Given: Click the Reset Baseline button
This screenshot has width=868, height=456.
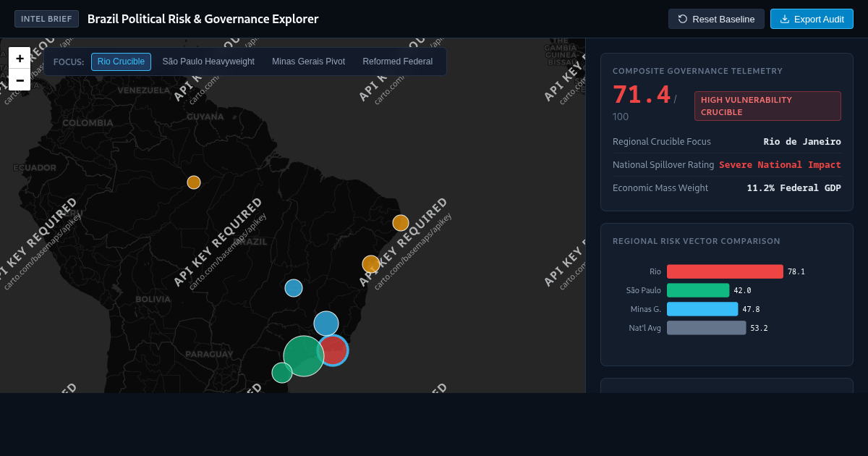Looking at the screenshot, I should click(716, 19).
